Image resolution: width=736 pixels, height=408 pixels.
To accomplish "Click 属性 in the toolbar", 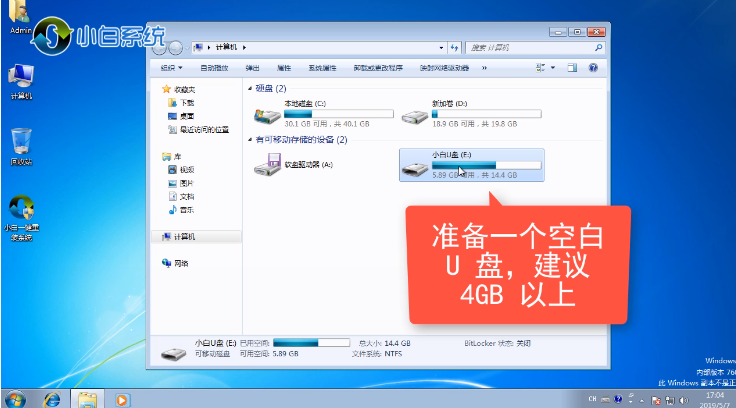I will 284,68.
